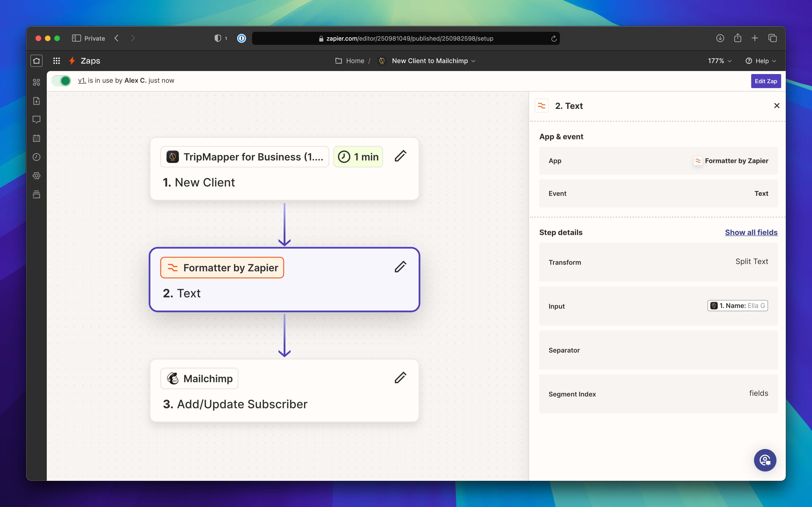Screen dimensions: 812x507
Task: Click the Show all fields link
Action: 751,232
